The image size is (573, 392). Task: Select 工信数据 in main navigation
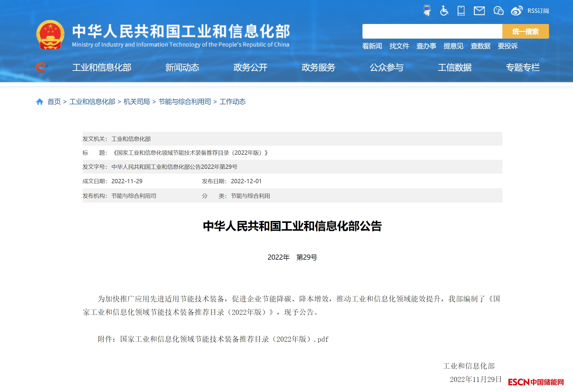[455, 67]
